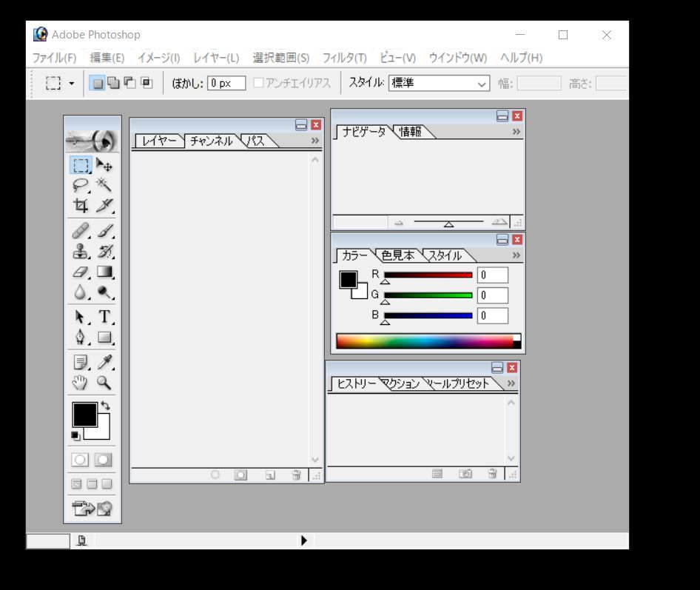Image resolution: width=700 pixels, height=590 pixels.
Task: Open the History palette flyout menu
Action: click(x=511, y=383)
